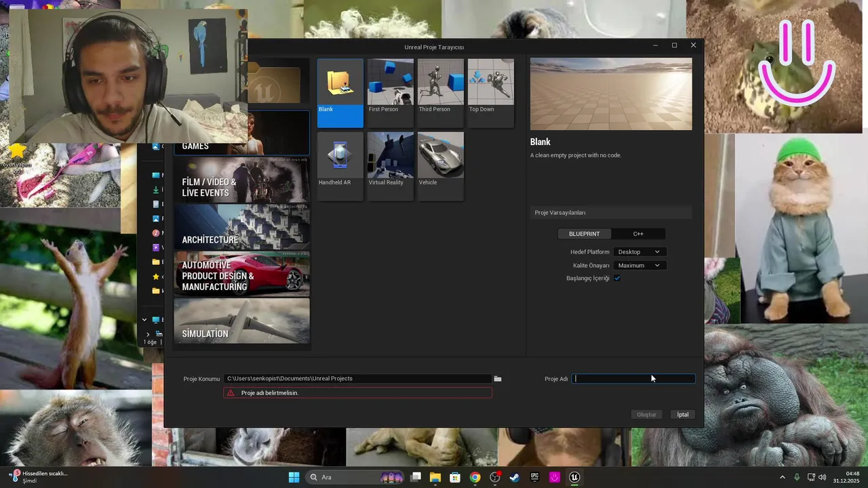868x488 pixels.
Task: Open folder browser for Proje Konumu
Action: [x=498, y=379]
